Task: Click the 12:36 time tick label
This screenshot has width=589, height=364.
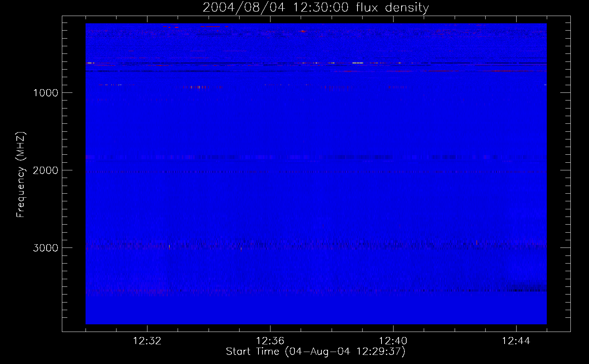Action: [270, 341]
